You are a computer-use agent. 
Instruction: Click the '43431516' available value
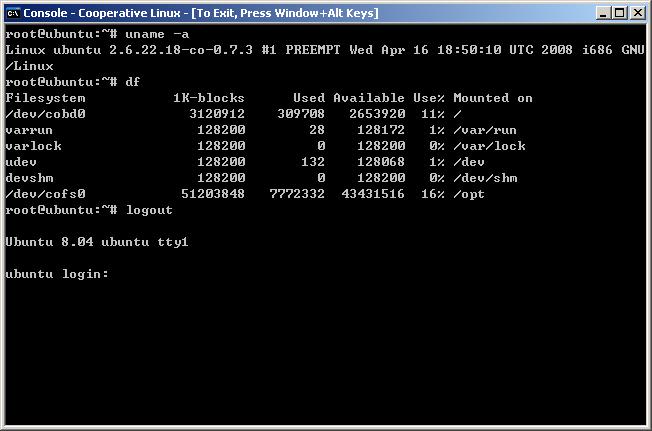373,194
